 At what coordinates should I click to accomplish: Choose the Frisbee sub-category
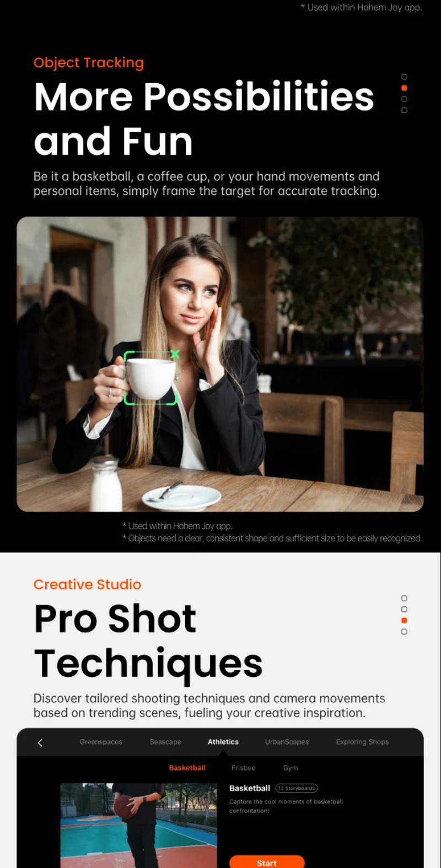point(244,768)
